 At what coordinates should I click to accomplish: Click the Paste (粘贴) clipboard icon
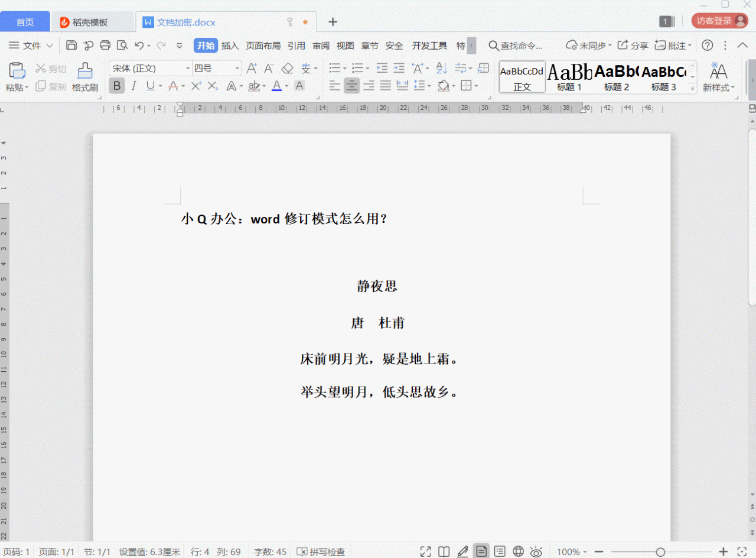tap(17, 71)
